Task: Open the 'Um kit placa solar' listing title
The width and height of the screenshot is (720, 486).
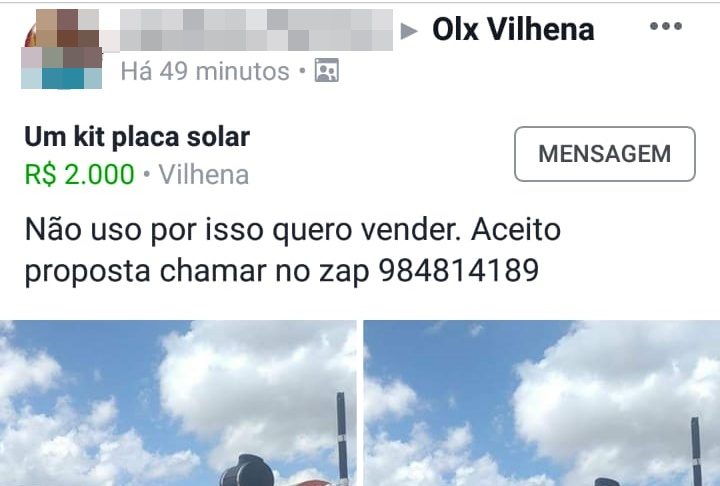Action: click(137, 137)
